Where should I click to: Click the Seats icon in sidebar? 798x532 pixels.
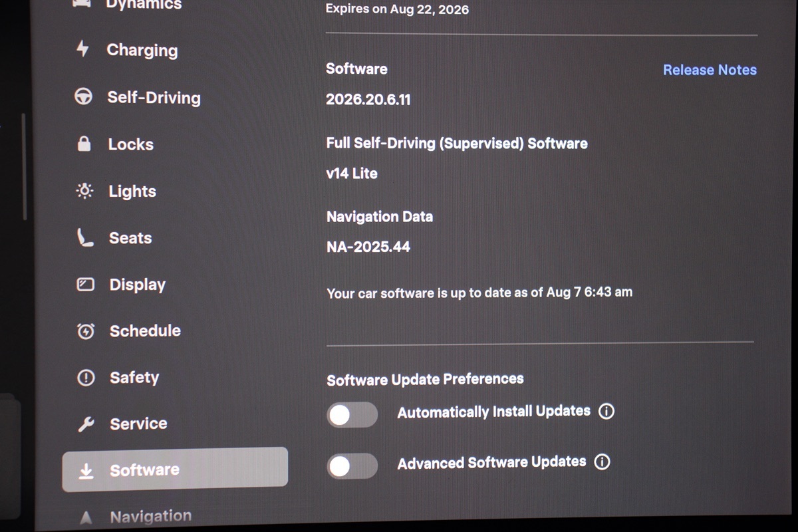coord(85,237)
